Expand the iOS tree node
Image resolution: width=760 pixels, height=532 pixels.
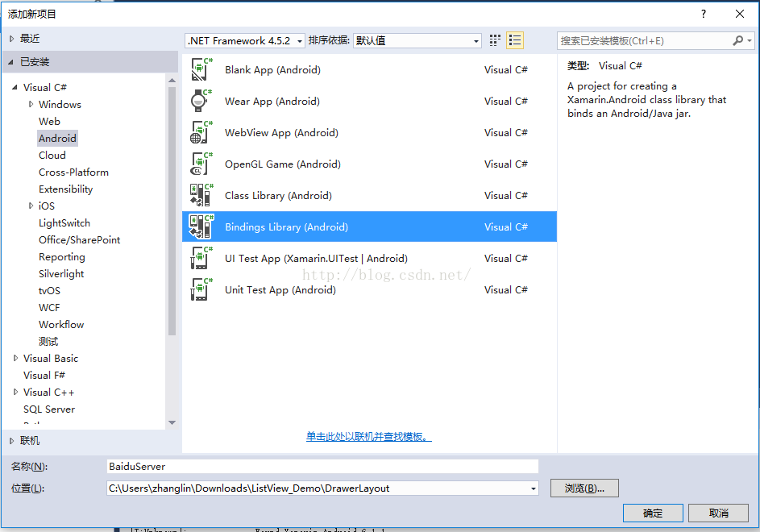pos(31,206)
